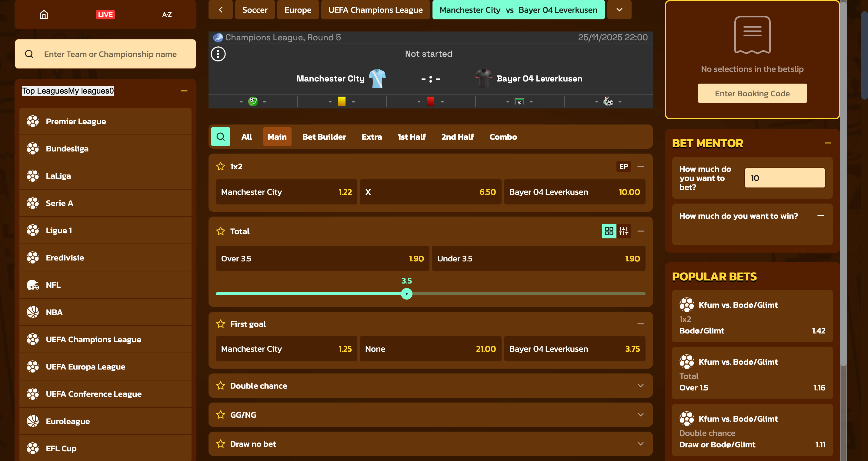Collapse the First goal market section

coord(641,324)
